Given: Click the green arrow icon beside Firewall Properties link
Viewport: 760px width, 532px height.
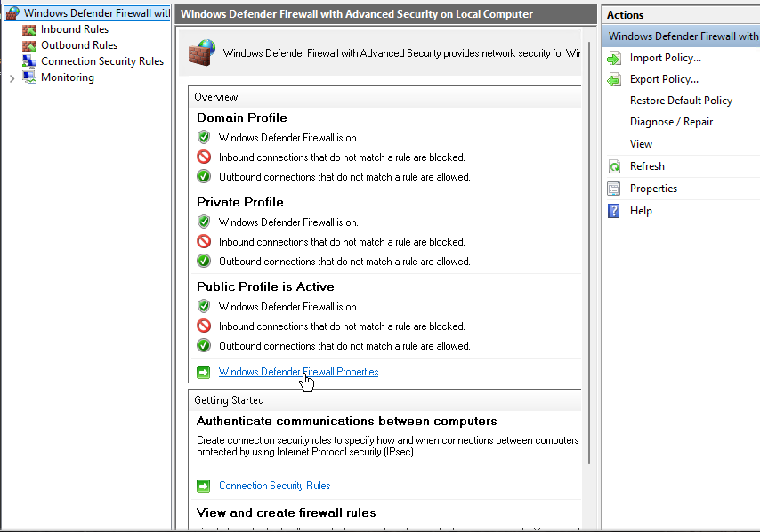Looking at the screenshot, I should [x=204, y=372].
